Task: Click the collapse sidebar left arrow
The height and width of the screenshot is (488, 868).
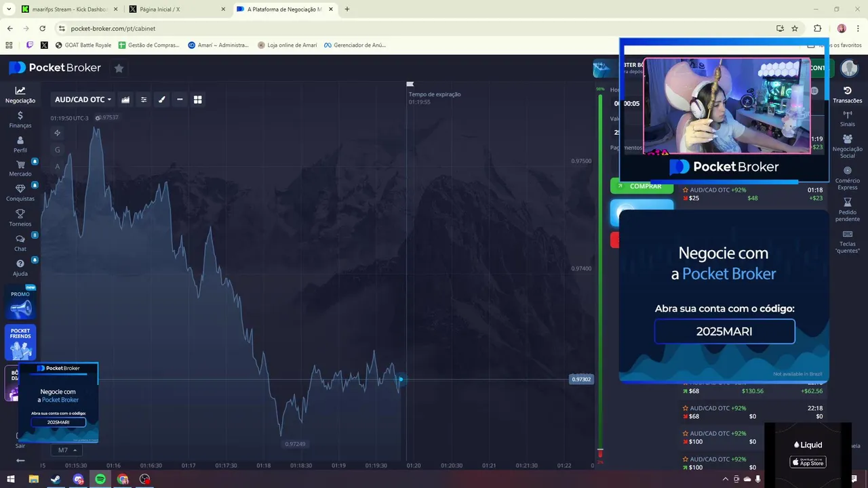Action: 20,460
